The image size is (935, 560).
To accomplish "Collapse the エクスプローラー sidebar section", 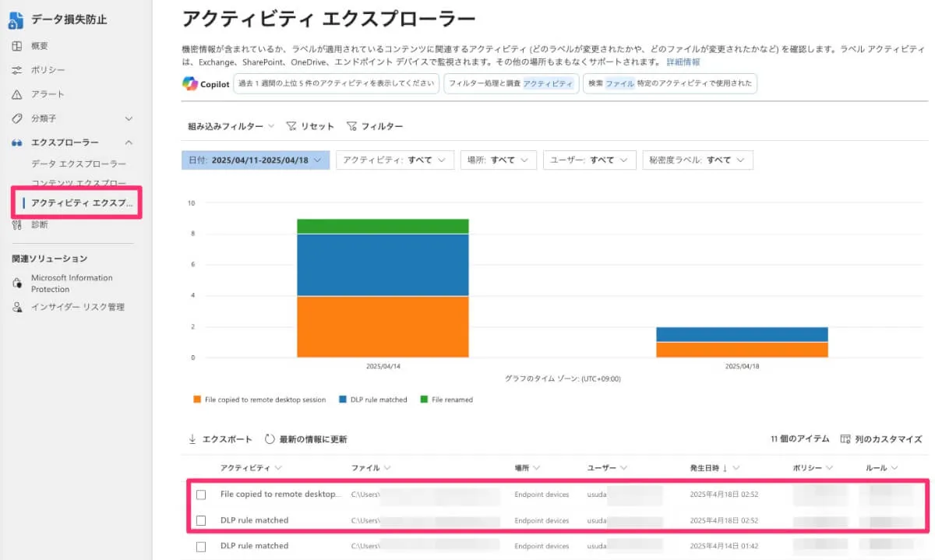I will (x=129, y=143).
